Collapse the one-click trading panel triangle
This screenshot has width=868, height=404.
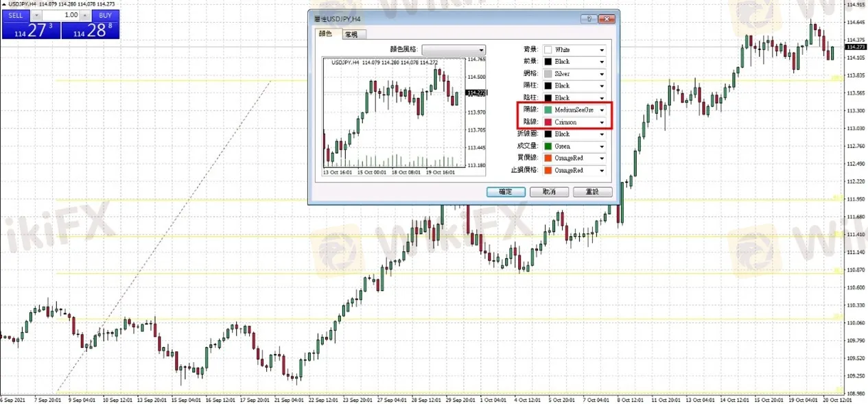click(x=3, y=4)
